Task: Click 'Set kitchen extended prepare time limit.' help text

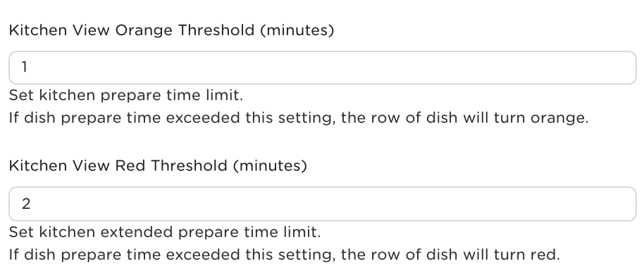Action: point(165,232)
